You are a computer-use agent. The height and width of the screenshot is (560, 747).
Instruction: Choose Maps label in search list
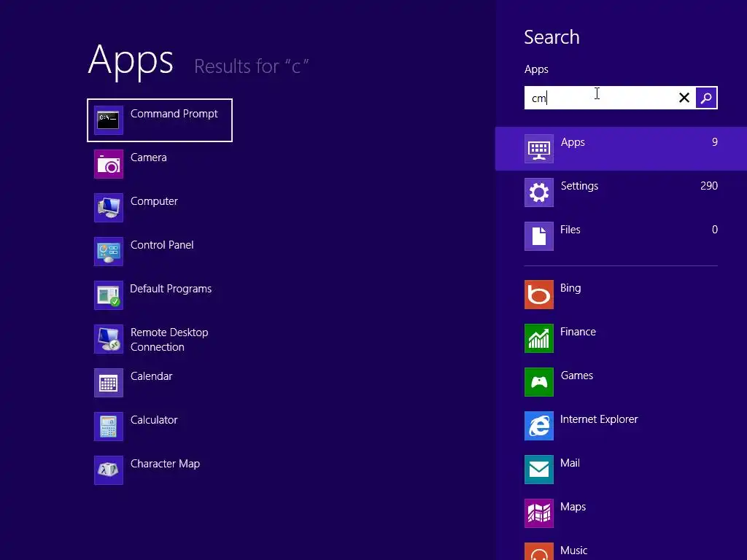point(573,507)
